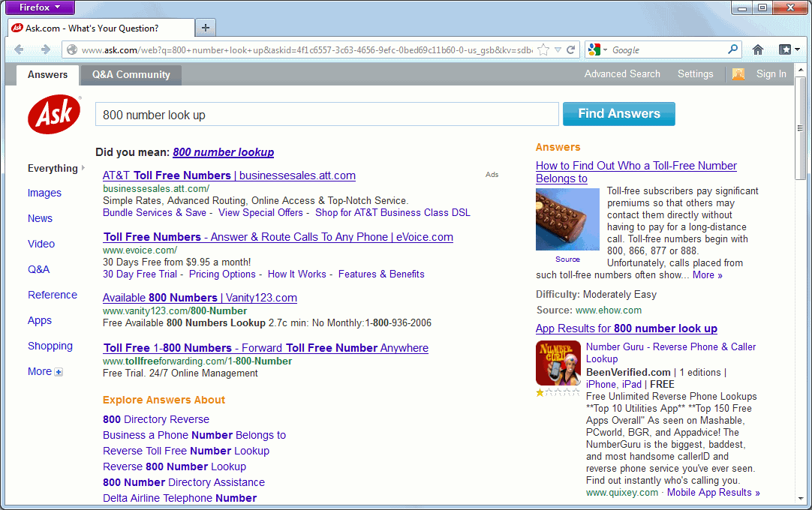Screen dimensions: 812x510
Task: Click the Sign In link
Action: click(x=771, y=74)
